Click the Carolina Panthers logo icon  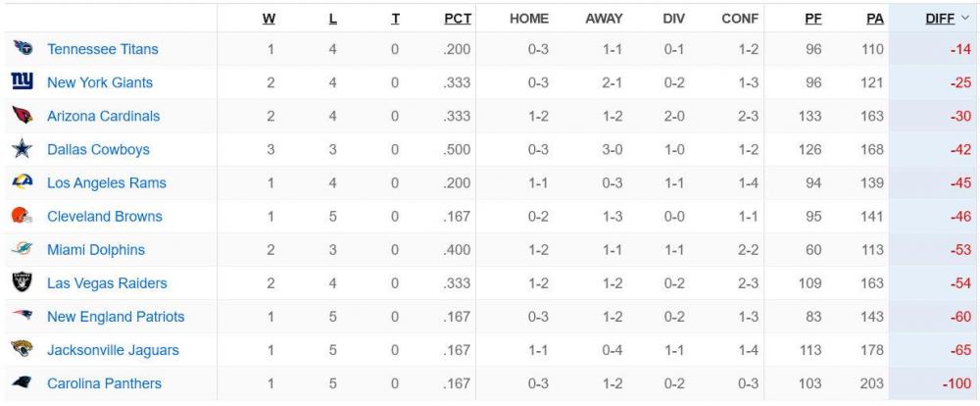point(22,383)
